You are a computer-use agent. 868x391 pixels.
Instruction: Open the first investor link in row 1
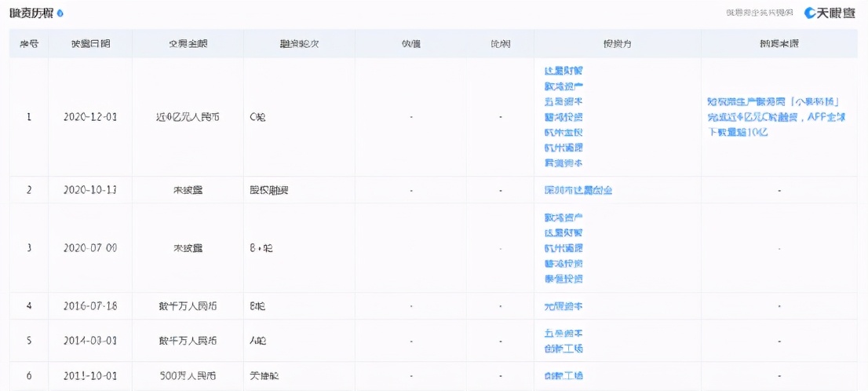[x=563, y=71]
